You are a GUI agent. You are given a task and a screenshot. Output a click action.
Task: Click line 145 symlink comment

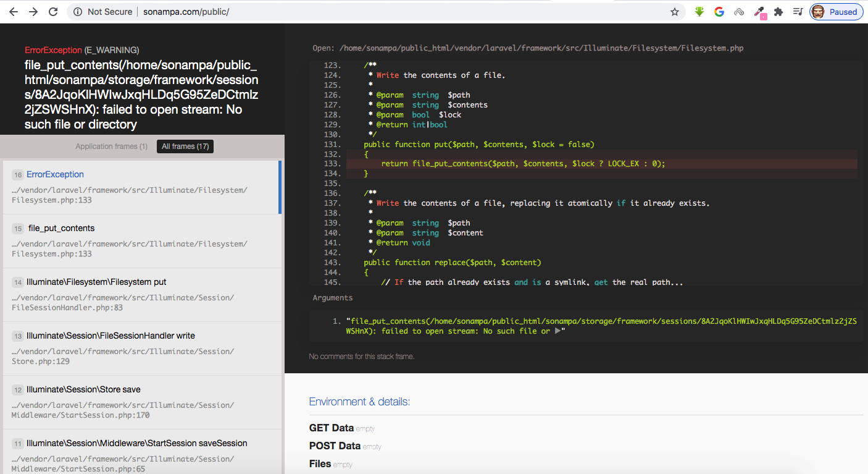(532, 282)
